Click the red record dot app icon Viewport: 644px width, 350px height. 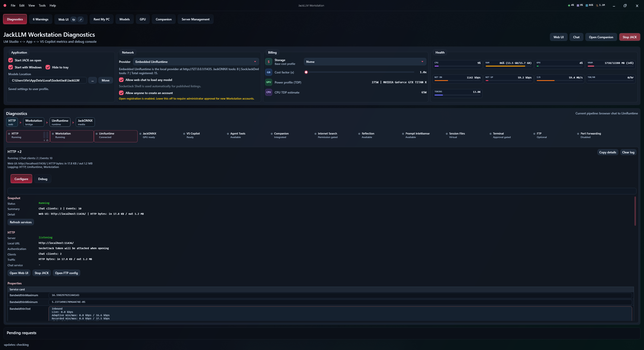point(5,5)
